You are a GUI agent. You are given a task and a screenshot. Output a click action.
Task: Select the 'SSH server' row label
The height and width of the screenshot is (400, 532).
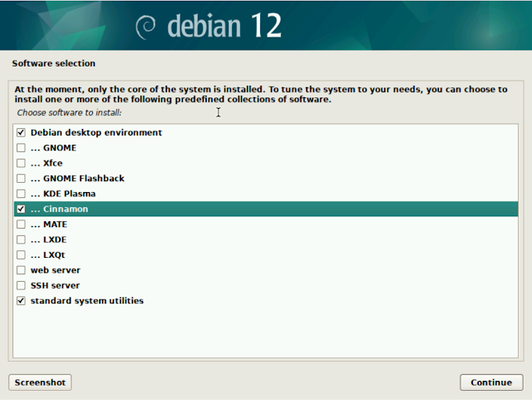click(x=55, y=285)
